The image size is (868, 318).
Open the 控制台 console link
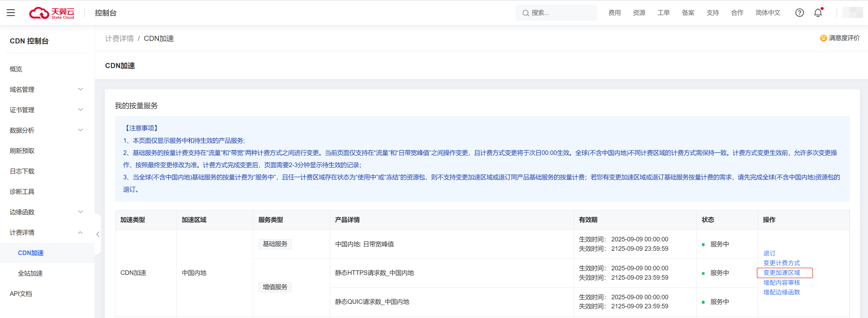point(105,13)
